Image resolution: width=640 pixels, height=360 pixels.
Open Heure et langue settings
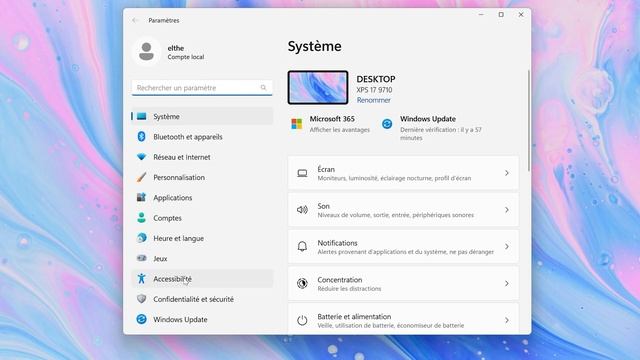[202, 238]
